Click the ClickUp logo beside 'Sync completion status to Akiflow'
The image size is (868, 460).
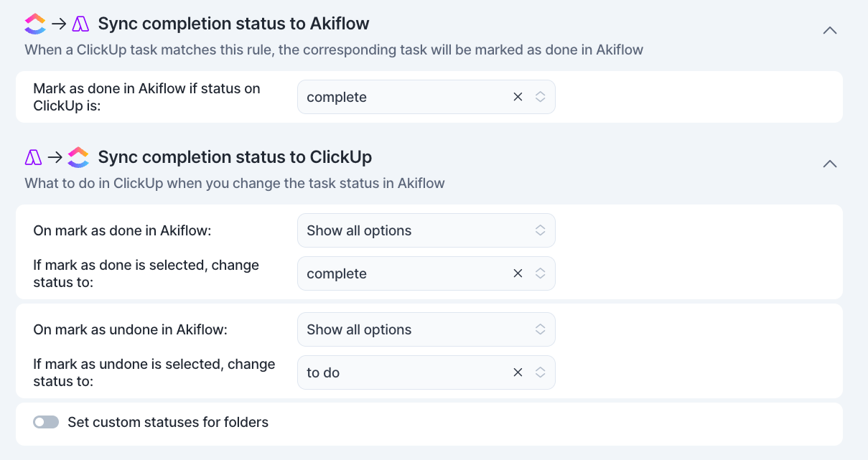35,24
